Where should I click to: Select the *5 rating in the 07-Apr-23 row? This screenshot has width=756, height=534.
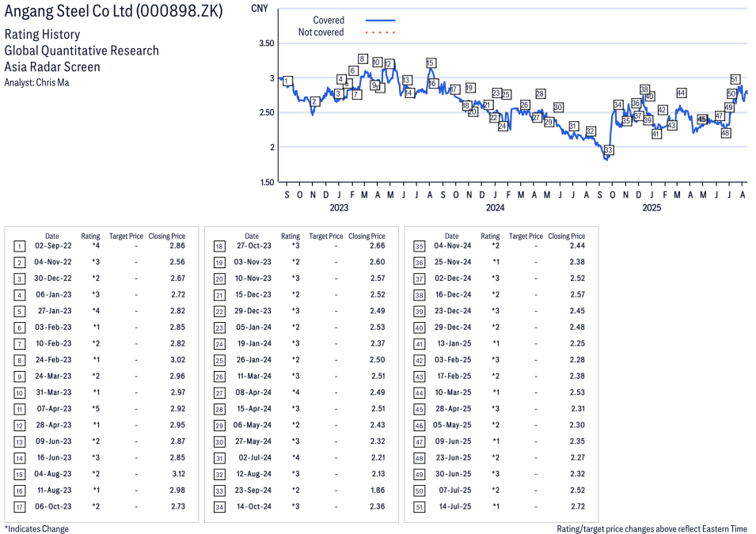(96, 409)
